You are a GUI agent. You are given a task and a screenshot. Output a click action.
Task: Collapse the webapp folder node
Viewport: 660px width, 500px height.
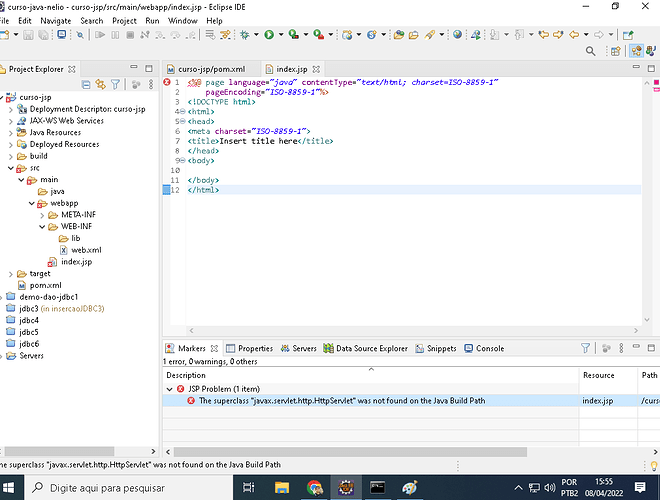click(32, 203)
